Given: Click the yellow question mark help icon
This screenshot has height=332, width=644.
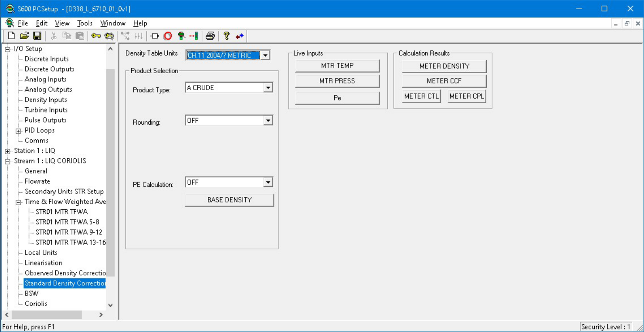Looking at the screenshot, I should [227, 36].
